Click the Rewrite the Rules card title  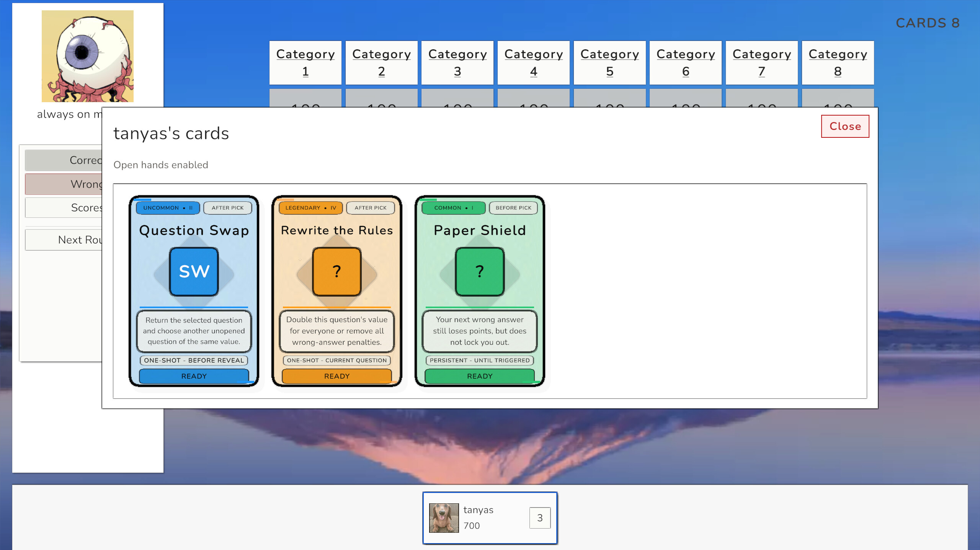click(x=337, y=230)
